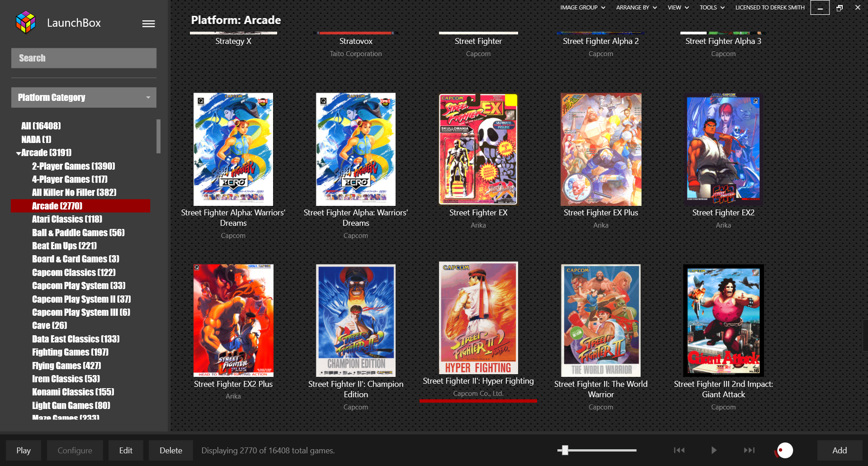Focus the Search input field
The height and width of the screenshot is (466, 868).
(x=84, y=58)
